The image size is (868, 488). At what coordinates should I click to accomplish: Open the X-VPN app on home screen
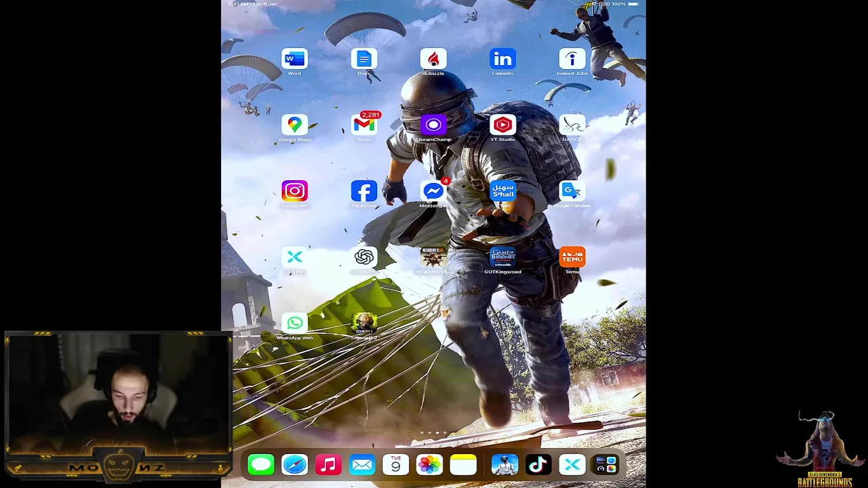(x=294, y=257)
